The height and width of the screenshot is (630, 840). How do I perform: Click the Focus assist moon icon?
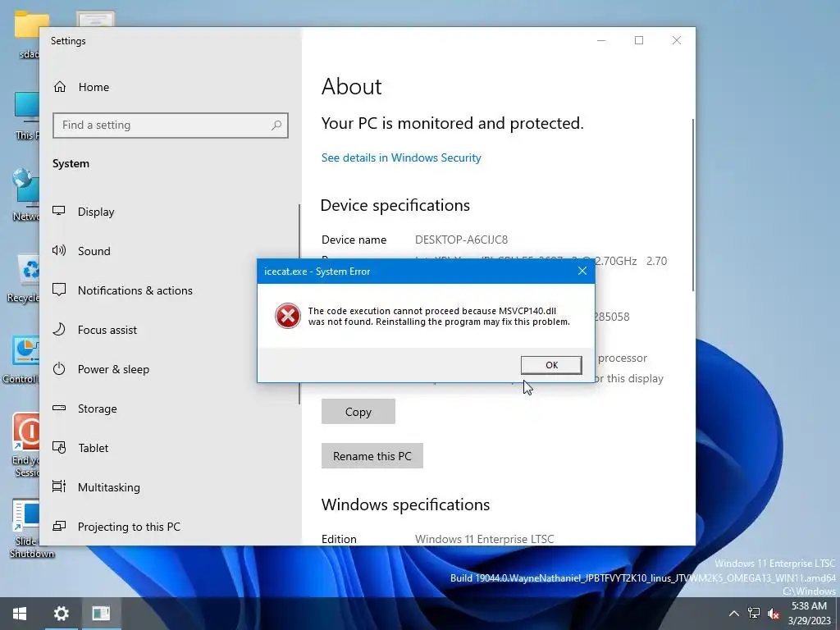click(59, 329)
